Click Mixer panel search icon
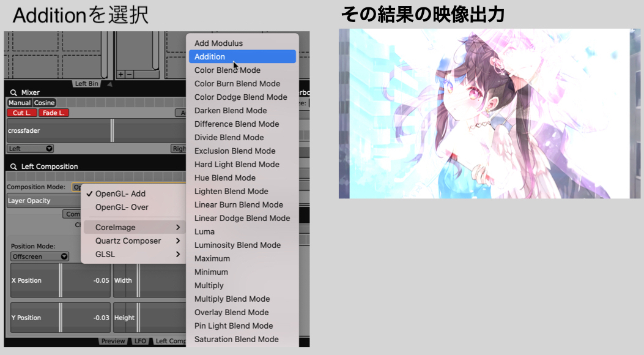Viewport: 644px width, 355px height. click(13, 92)
